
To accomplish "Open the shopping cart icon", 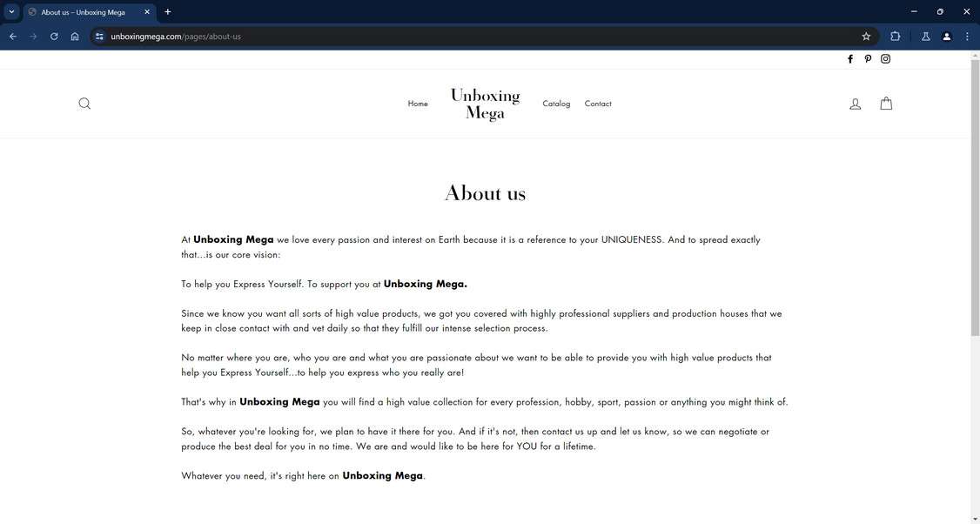I will point(885,103).
